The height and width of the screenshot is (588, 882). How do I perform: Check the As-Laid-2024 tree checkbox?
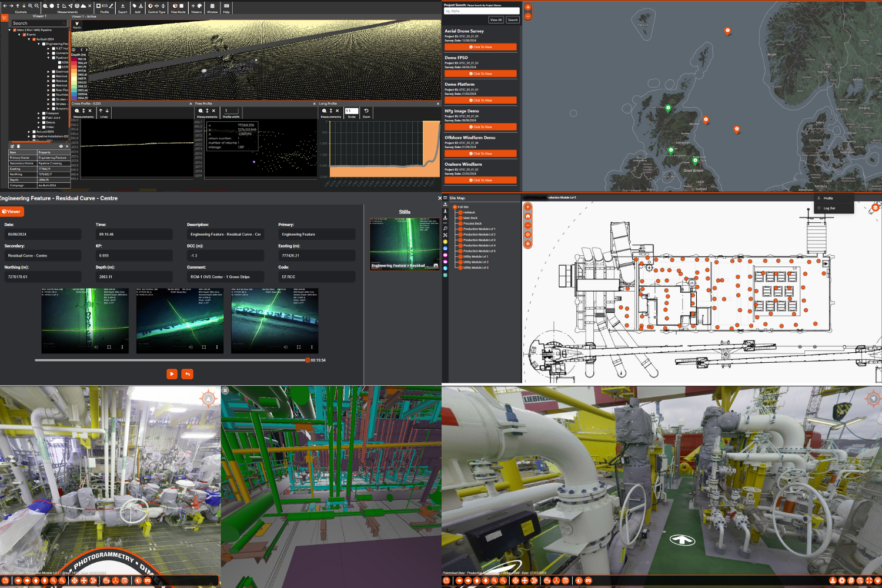pos(34,132)
